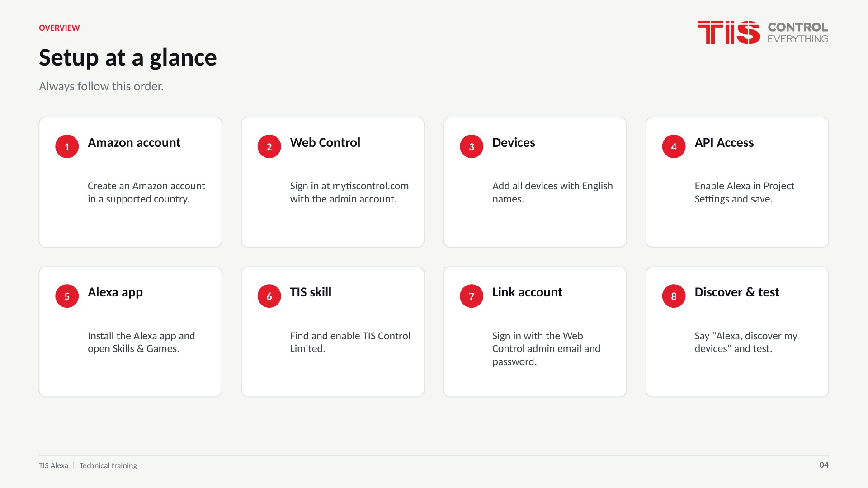Click 'Add all devices with English names.' text
Screen dimensions: 868x488
pos(552,192)
